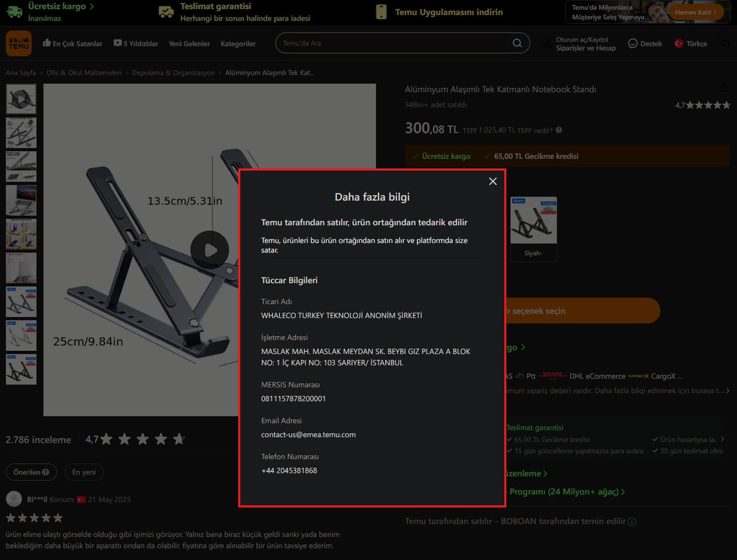Click the search magnifier icon
Viewport: 737px width, 560px height.
[x=518, y=43]
